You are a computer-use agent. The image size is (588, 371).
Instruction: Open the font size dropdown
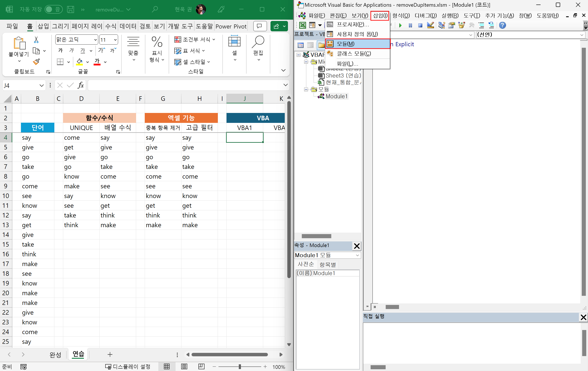[x=115, y=40]
